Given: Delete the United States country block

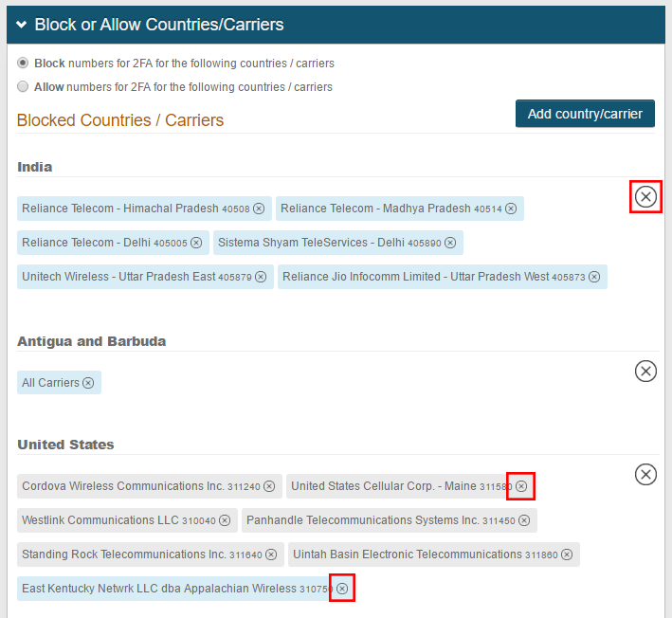Looking at the screenshot, I should click(645, 474).
